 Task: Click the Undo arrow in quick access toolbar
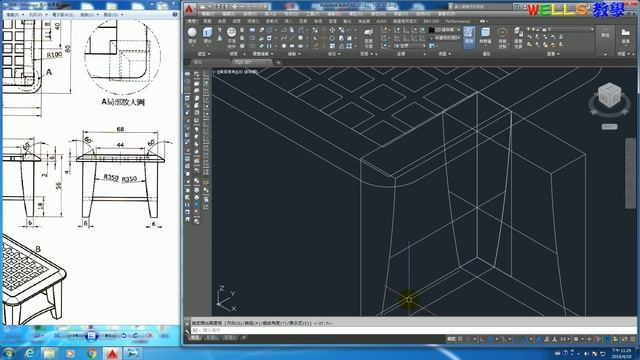pyautogui.click(x=242, y=7)
